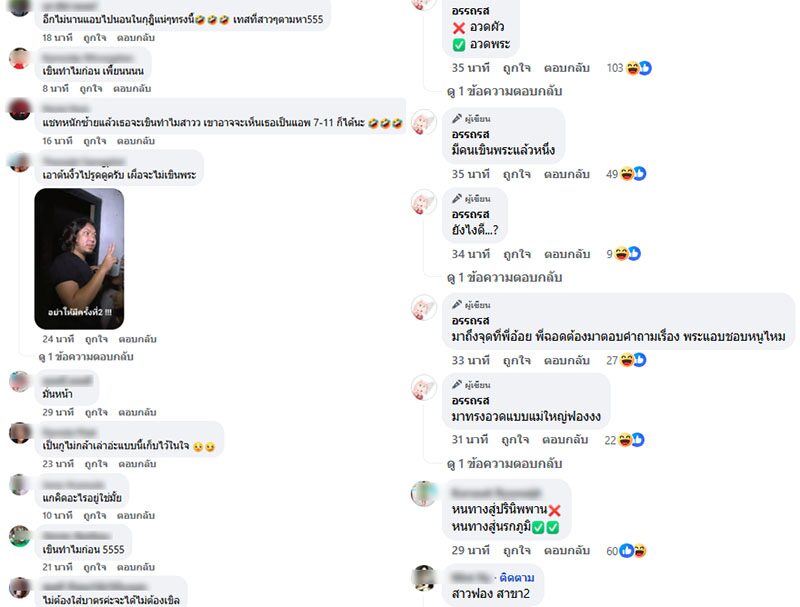Click the commenter avatar beside มันหน้า comment

20,382
